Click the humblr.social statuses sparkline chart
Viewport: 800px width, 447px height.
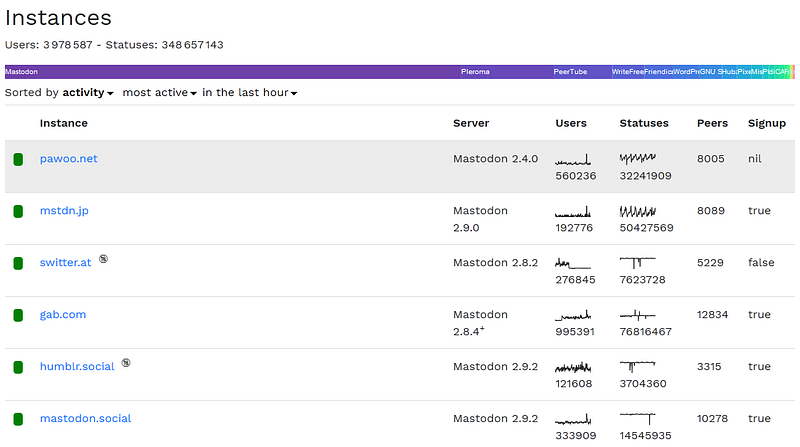(638, 366)
